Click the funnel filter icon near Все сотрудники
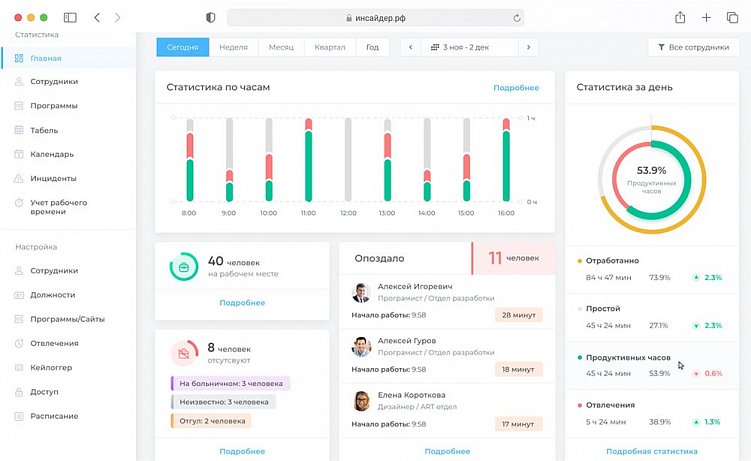The image size is (751, 461). point(661,47)
